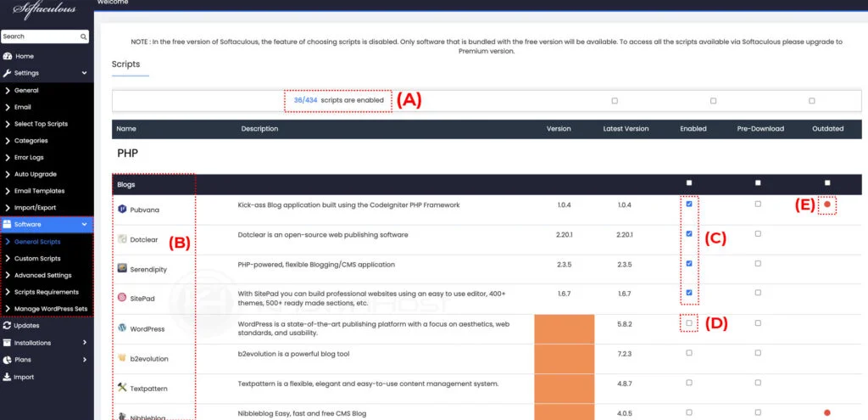The width and height of the screenshot is (868, 420).
Task: Click the Plans pie chart icon
Action: pyautogui.click(x=7, y=360)
